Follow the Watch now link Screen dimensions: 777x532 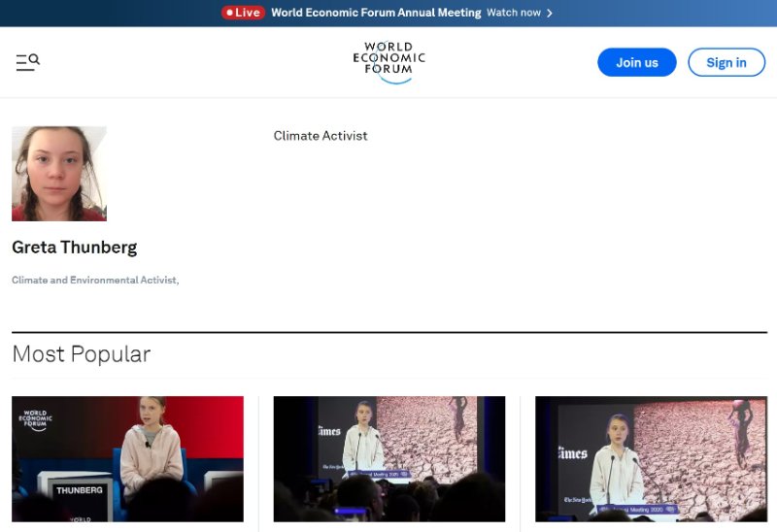click(x=514, y=13)
